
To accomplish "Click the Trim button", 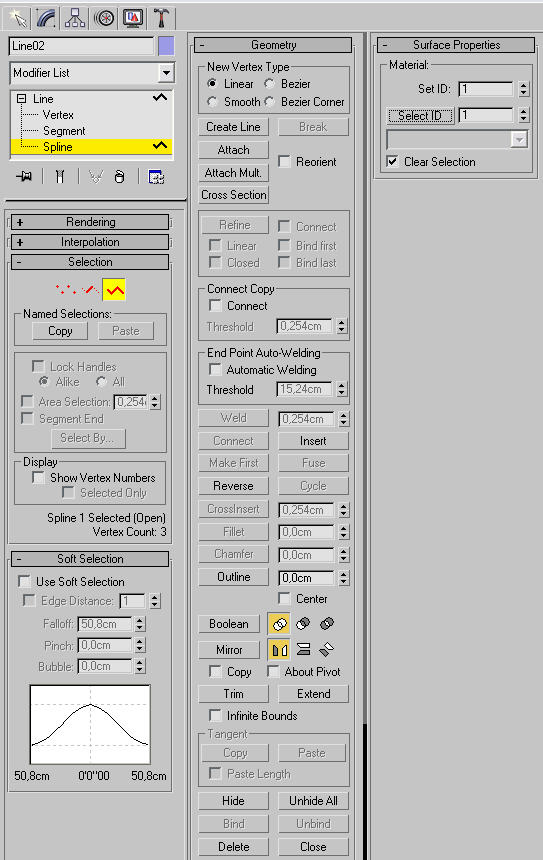I will [x=234, y=694].
